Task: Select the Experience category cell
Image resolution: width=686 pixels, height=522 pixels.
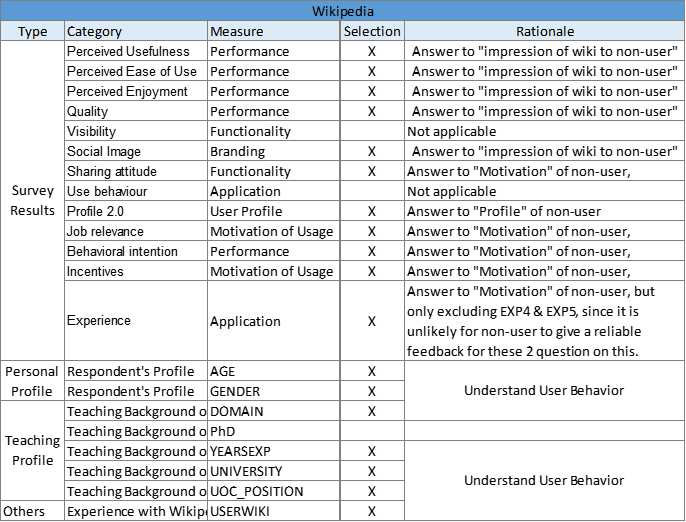Action: click(136, 321)
